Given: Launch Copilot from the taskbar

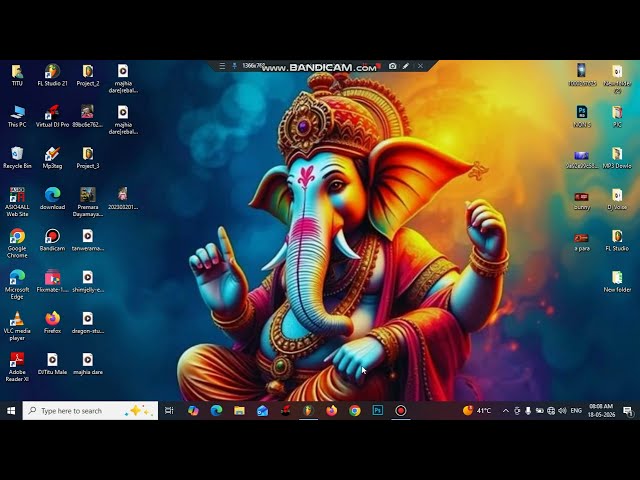Looking at the screenshot, I should click(193, 411).
